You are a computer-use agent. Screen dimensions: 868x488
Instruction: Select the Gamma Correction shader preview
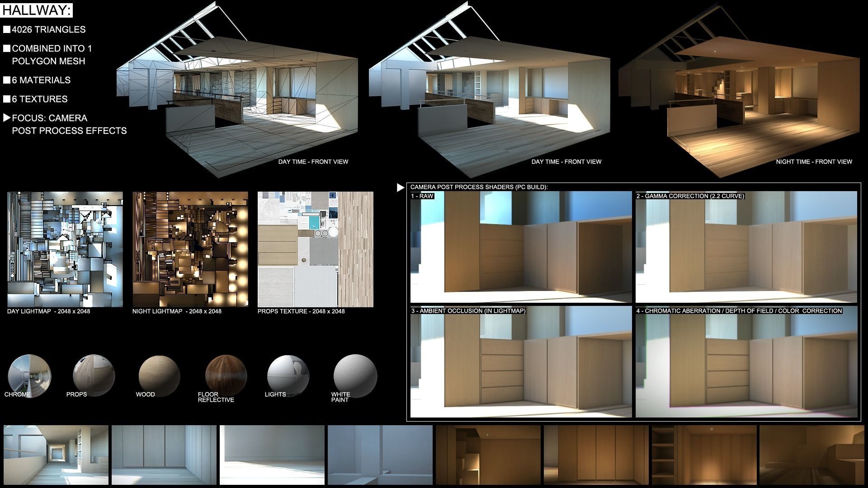click(746, 247)
